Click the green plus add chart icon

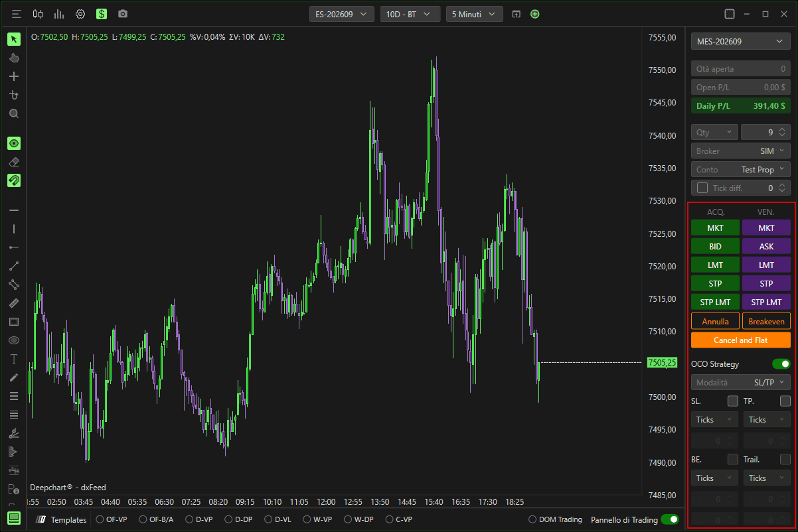click(535, 14)
